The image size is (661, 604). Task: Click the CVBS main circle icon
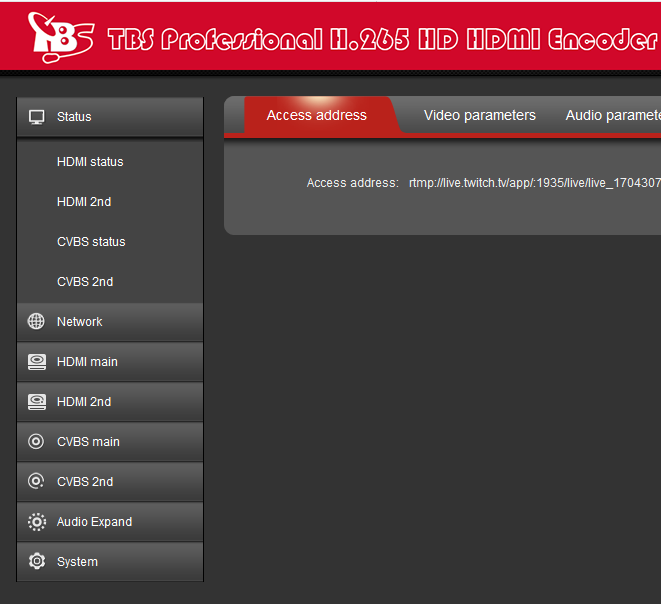(x=36, y=441)
